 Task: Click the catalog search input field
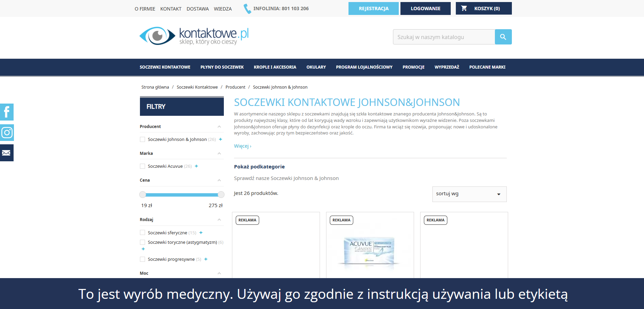pos(442,37)
